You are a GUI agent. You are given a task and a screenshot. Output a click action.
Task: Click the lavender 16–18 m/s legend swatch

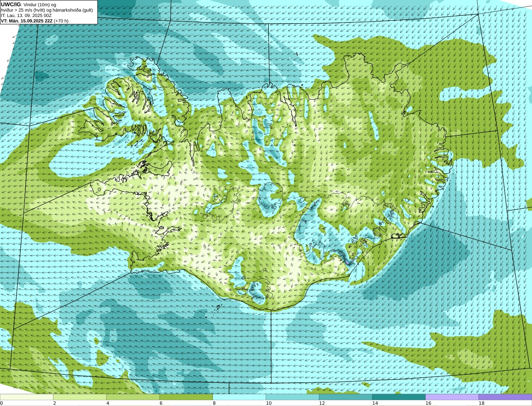pyautogui.click(x=452, y=397)
